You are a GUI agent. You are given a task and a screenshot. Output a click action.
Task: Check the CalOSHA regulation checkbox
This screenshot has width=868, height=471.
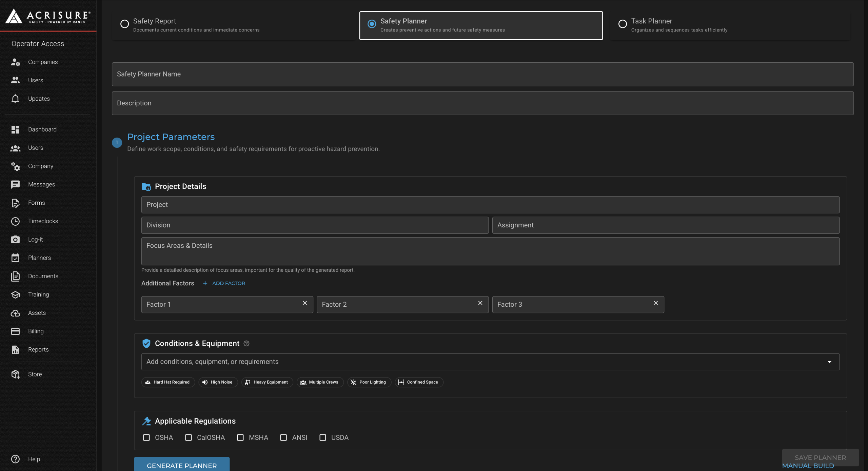[x=188, y=437]
